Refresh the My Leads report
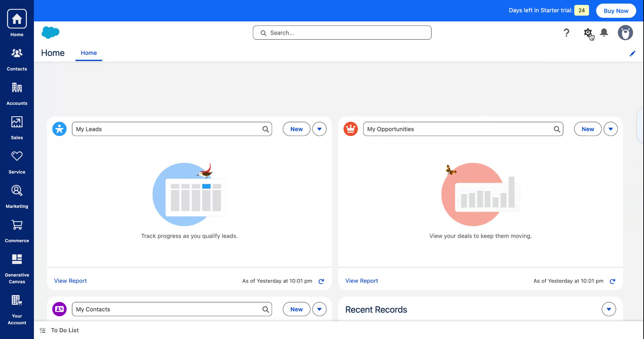The height and width of the screenshot is (339, 644). [321, 281]
